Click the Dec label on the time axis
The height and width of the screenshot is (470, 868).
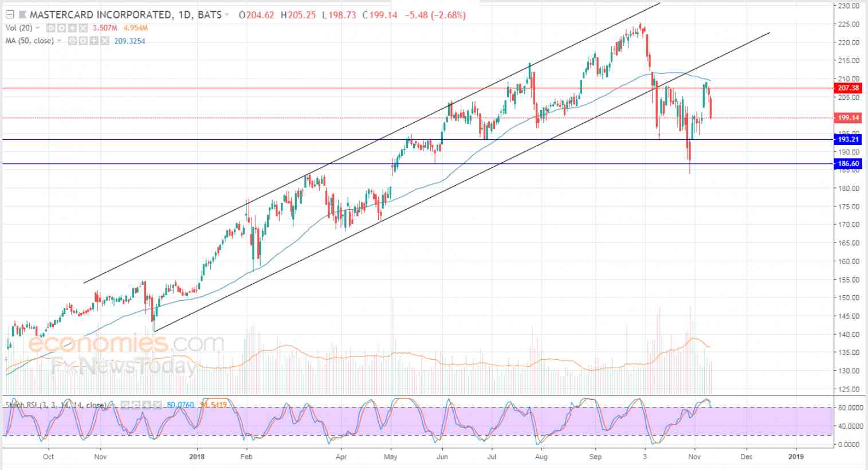click(747, 457)
